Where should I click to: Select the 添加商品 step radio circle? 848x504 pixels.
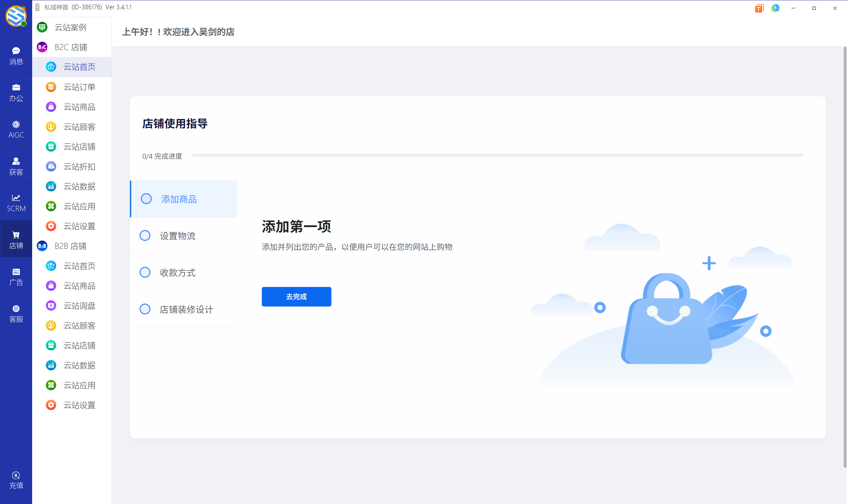point(146,199)
